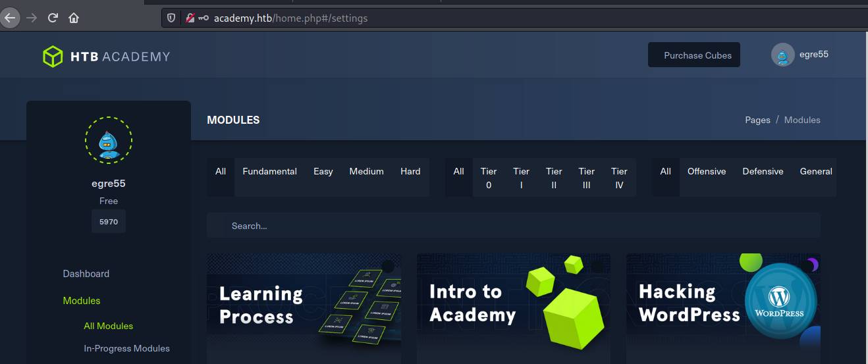This screenshot has height=364, width=868.
Task: Open user menu via header avatar icon
Action: [x=782, y=55]
